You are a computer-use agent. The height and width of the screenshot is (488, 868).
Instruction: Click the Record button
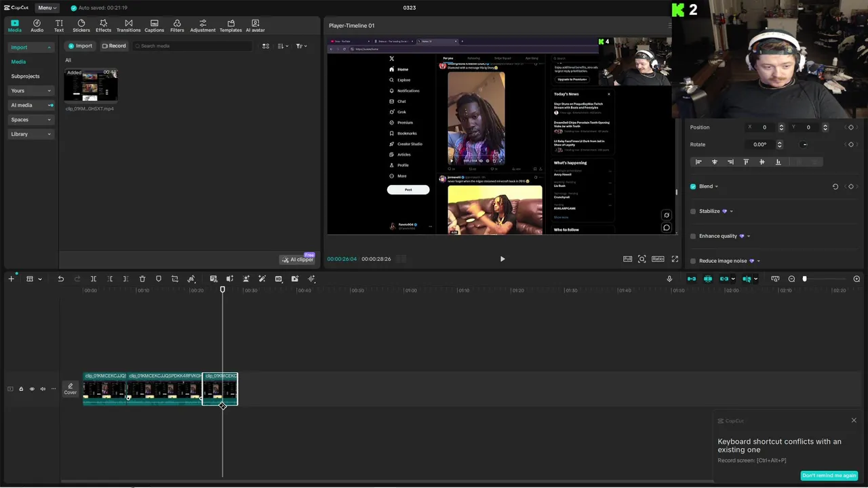coord(114,46)
